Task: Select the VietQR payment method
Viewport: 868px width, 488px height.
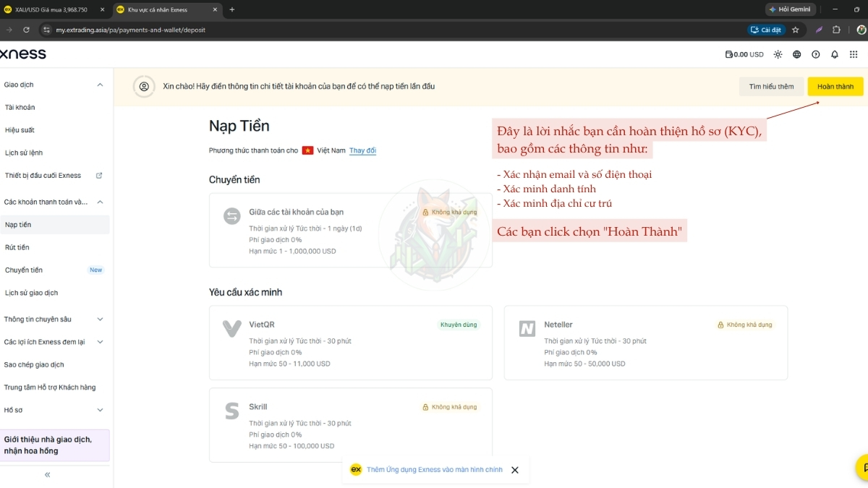Action: [351, 343]
